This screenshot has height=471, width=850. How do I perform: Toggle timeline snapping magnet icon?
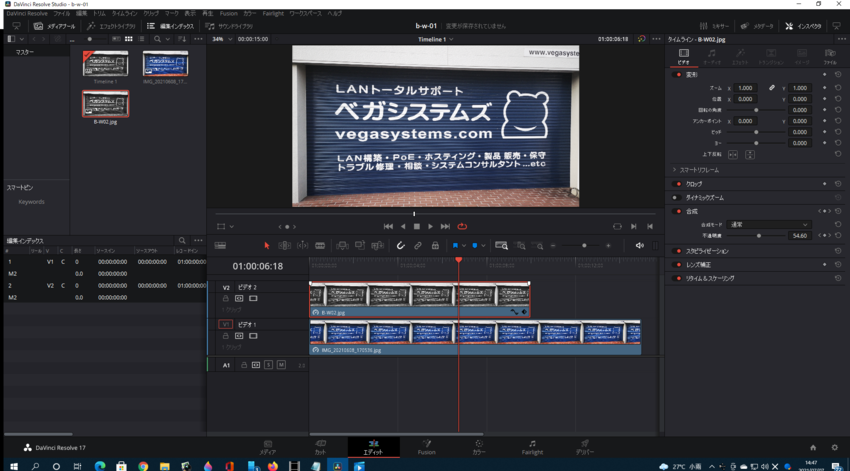400,246
